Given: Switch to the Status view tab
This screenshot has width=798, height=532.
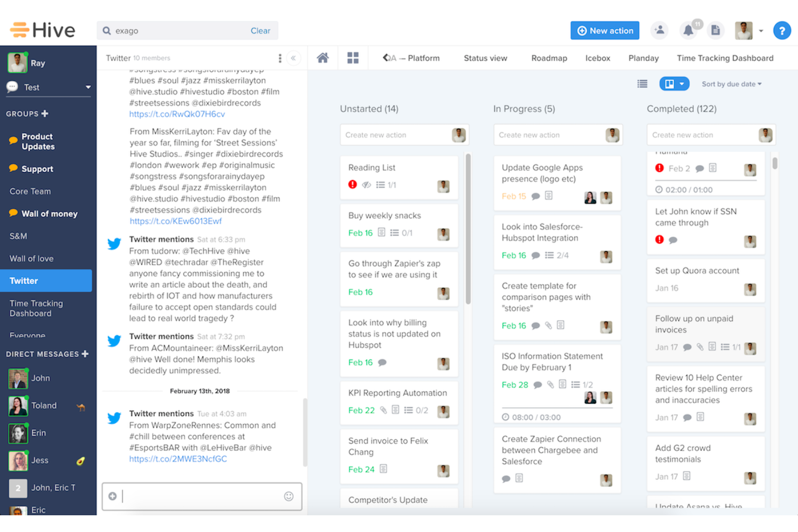Looking at the screenshot, I should (x=485, y=58).
